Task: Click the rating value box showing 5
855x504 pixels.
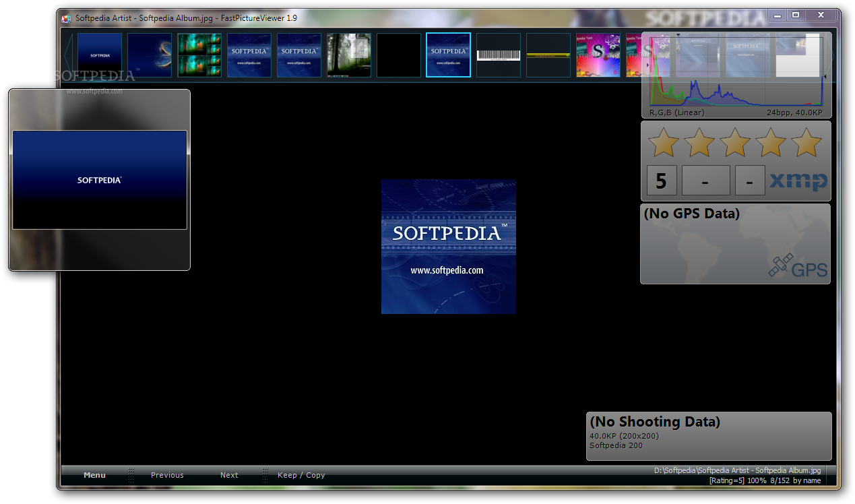Action: click(x=662, y=181)
